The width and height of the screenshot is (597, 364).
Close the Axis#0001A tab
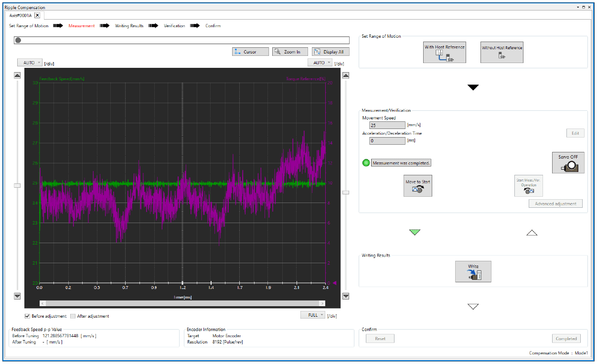37,15
